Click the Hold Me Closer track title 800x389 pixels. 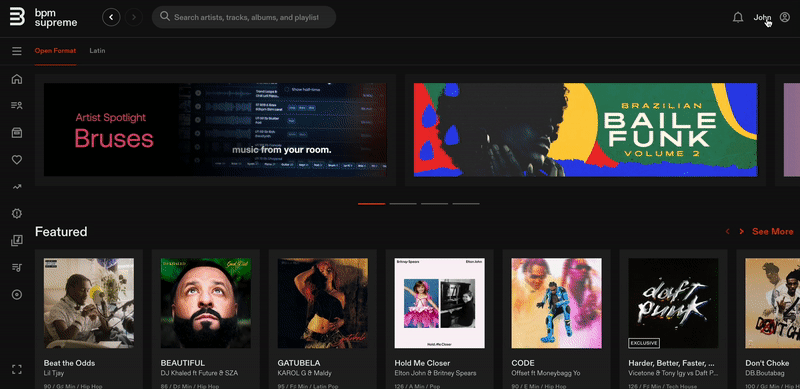pos(422,363)
